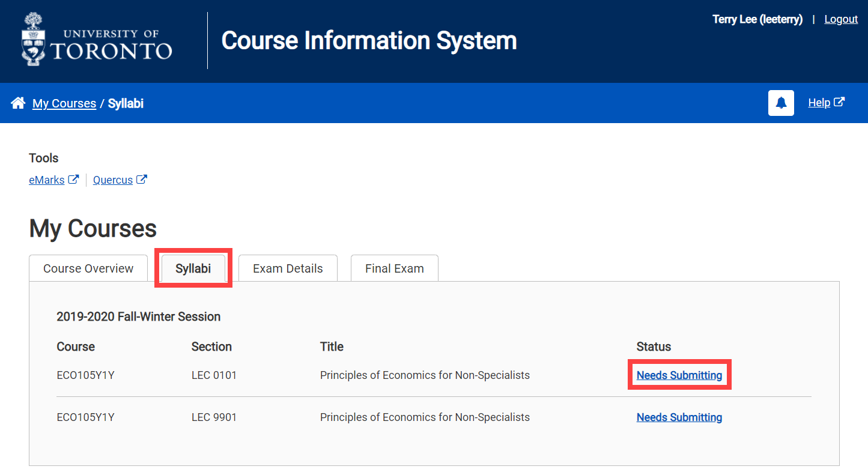The image size is (868, 472).
Task: Open the Exam Details tab
Action: [288, 268]
